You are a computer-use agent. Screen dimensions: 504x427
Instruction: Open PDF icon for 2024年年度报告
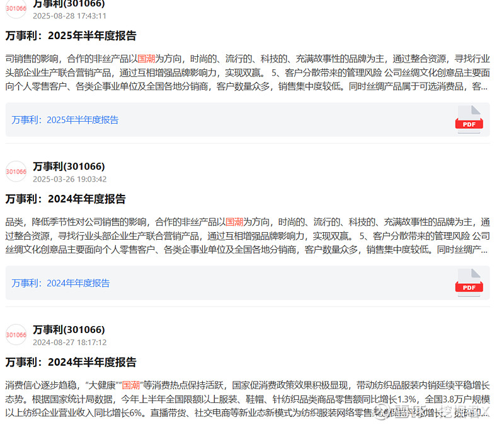469,283
